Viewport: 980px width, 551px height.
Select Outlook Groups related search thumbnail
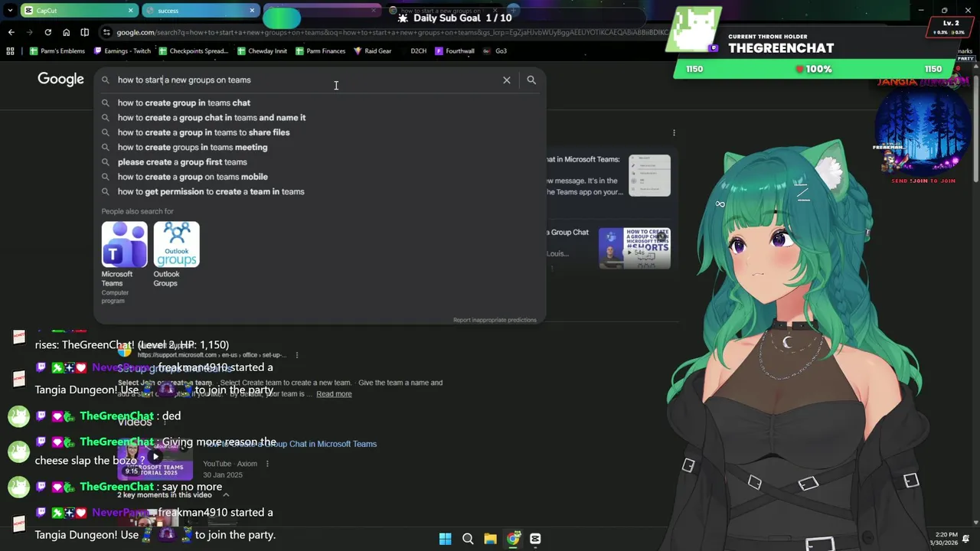tap(176, 244)
